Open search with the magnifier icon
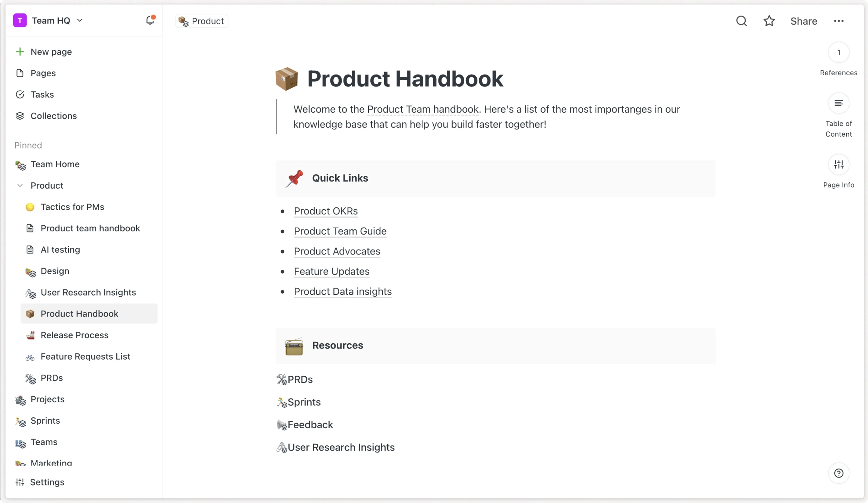 (741, 21)
